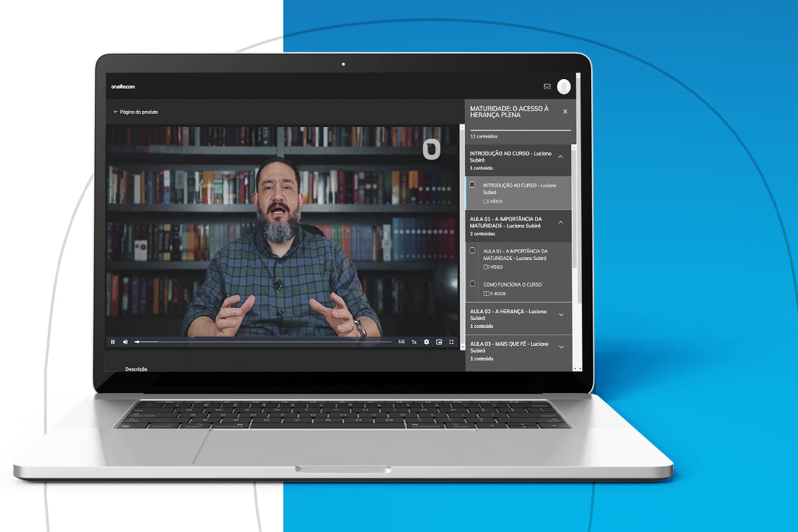The height and width of the screenshot is (532, 798).
Task: Go back to Página do produto
Action: 136,112
